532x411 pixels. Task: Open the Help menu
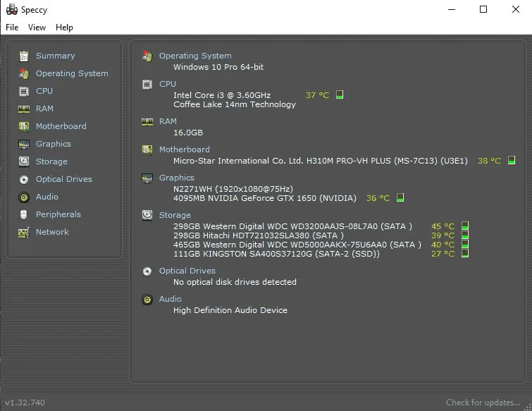64,27
